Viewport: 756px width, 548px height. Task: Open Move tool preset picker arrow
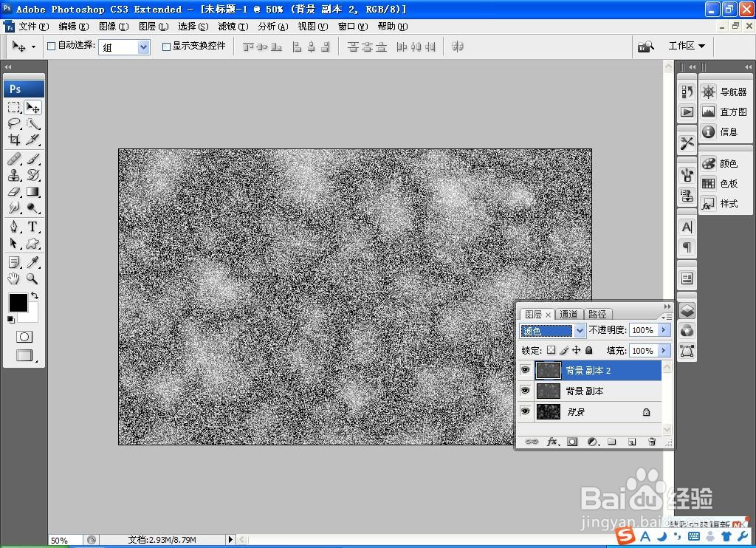pyautogui.click(x=33, y=47)
